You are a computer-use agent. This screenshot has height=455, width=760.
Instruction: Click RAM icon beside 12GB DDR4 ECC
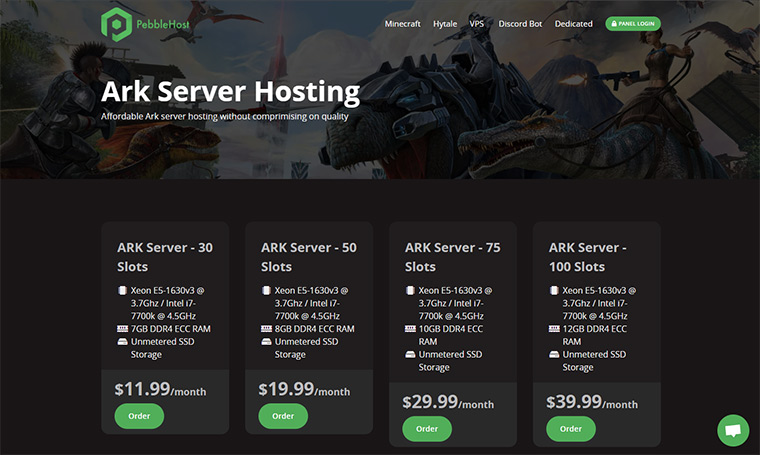554,329
